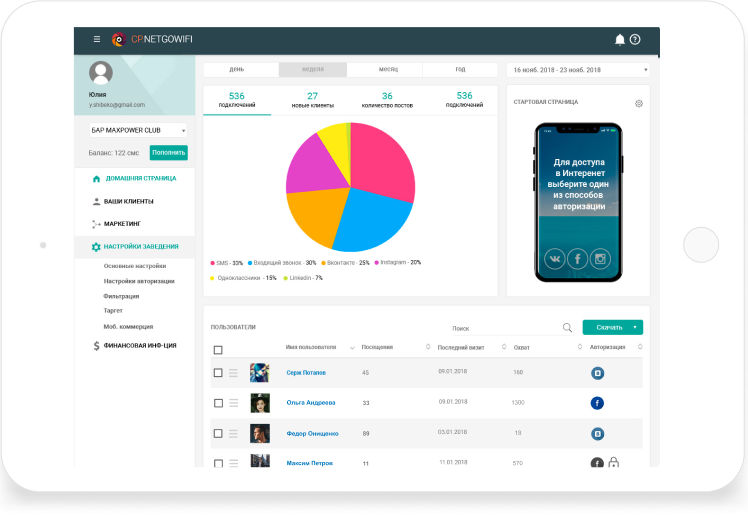The width and height of the screenshot is (748, 517).
Task: Tap the VK icon on phone preview
Action: coord(553,259)
